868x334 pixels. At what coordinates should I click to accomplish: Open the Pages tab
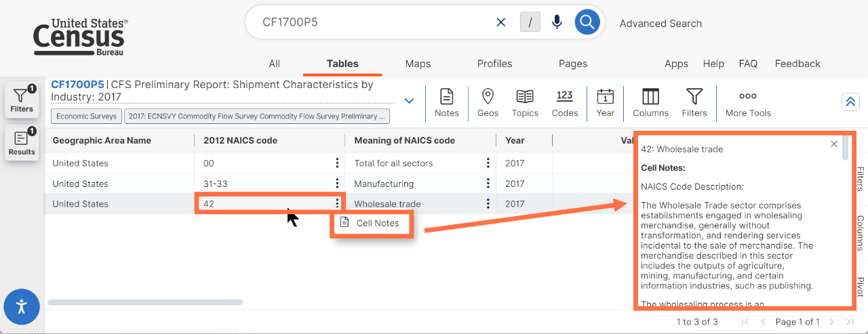tap(573, 64)
